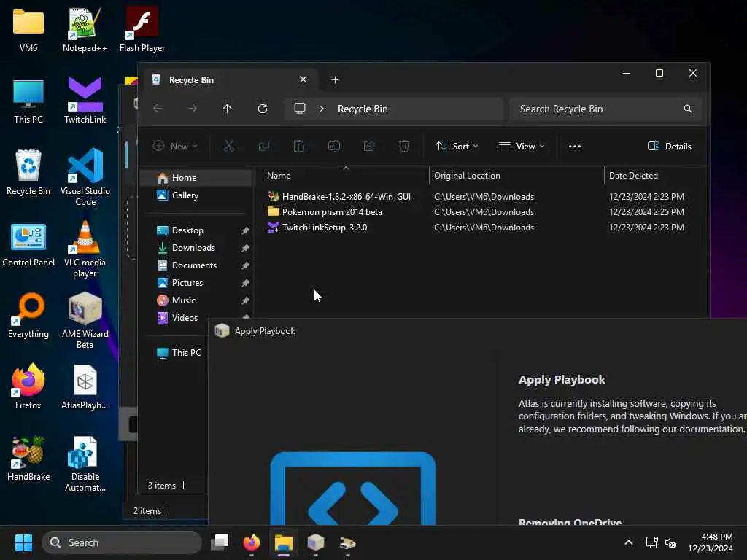This screenshot has width=747, height=560.
Task: Launch AME Wizard Beta desktop icon
Action: (x=85, y=321)
